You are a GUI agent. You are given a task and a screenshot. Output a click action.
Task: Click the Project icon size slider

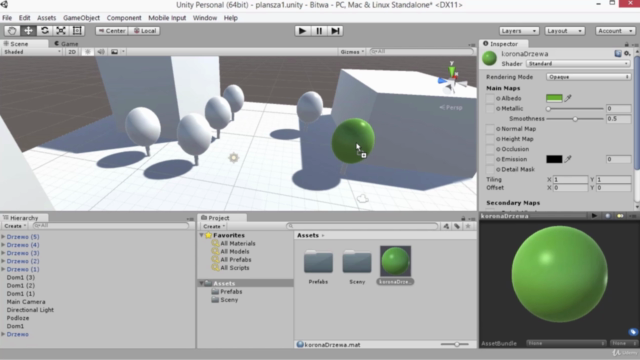[456, 344]
